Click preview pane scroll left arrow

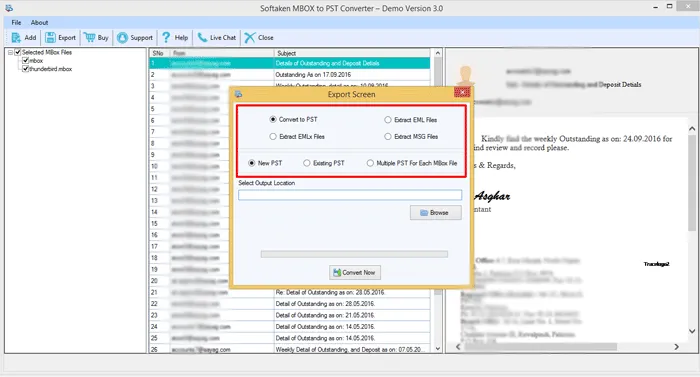pos(458,347)
